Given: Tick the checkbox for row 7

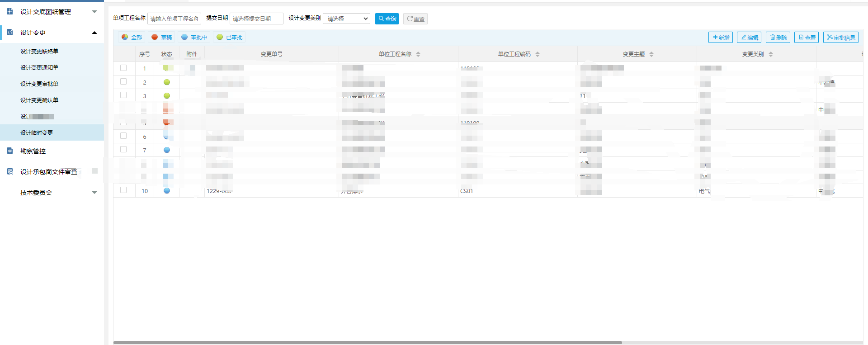Looking at the screenshot, I should (x=123, y=149).
